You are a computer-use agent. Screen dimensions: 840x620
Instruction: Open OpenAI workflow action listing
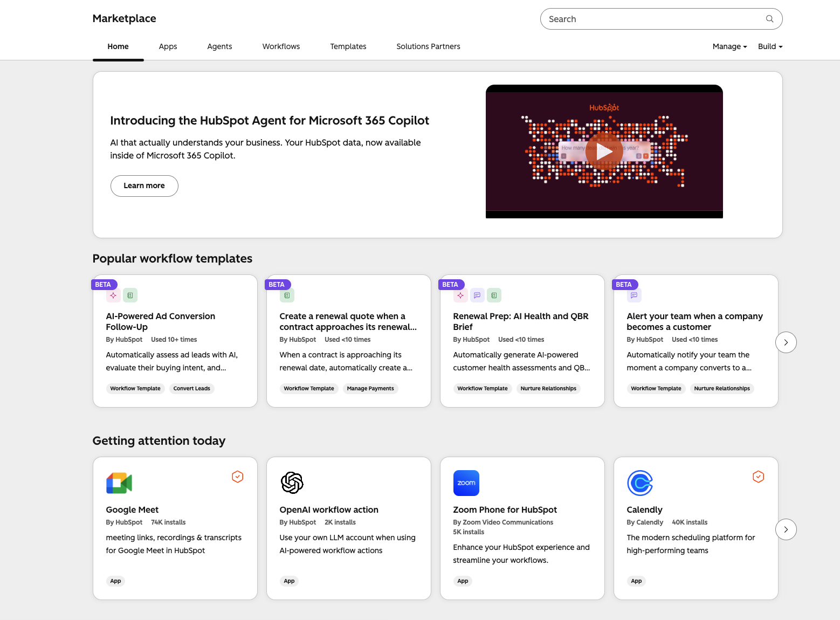click(x=329, y=509)
